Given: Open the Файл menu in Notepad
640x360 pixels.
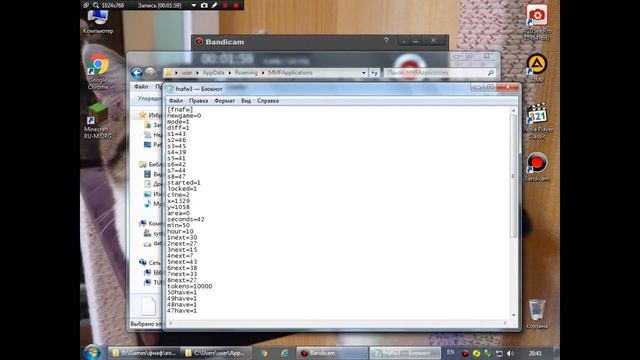Looking at the screenshot, I should tap(176, 101).
